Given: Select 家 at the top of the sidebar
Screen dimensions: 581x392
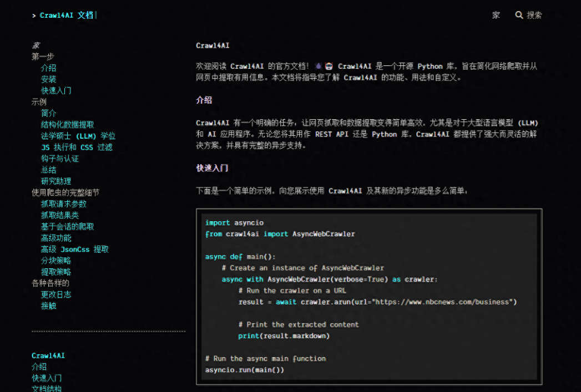Looking at the screenshot, I should (36, 45).
